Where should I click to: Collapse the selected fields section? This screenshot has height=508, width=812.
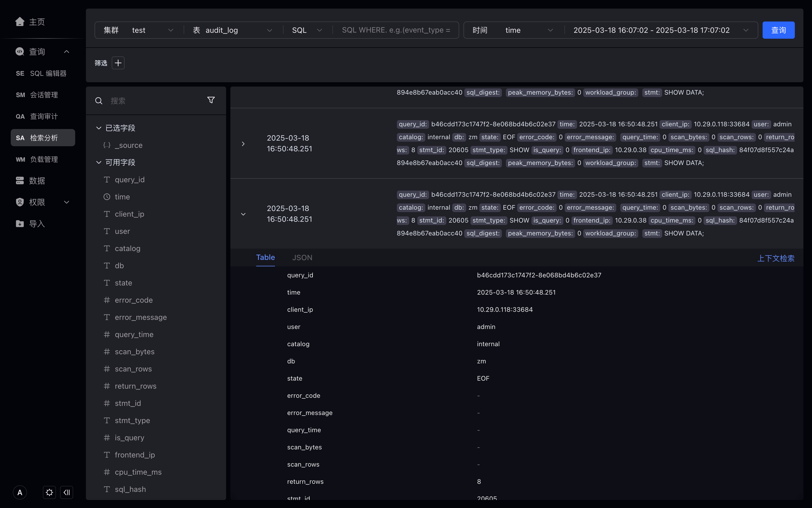(99, 128)
